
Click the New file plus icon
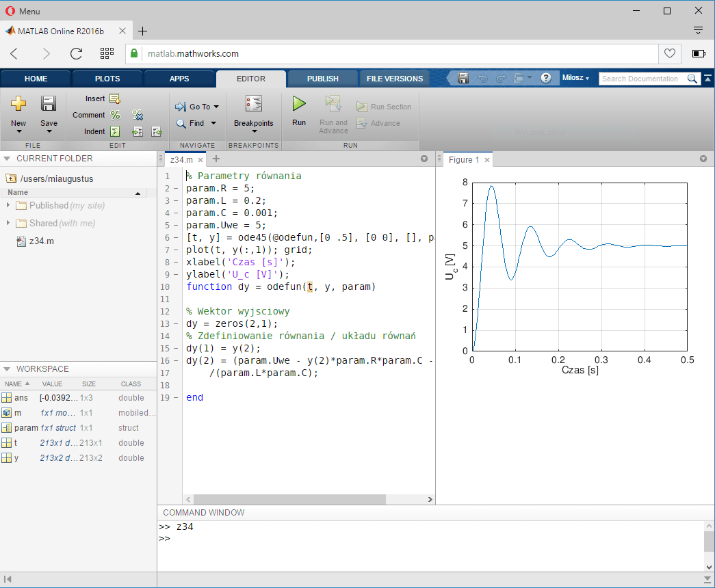pyautogui.click(x=18, y=104)
